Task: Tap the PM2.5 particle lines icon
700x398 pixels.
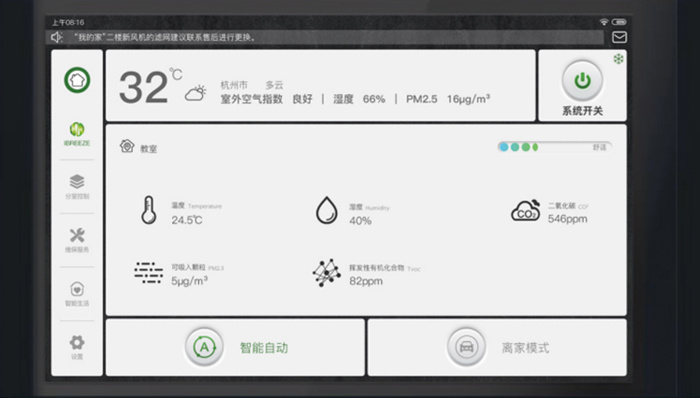Action: [x=149, y=273]
